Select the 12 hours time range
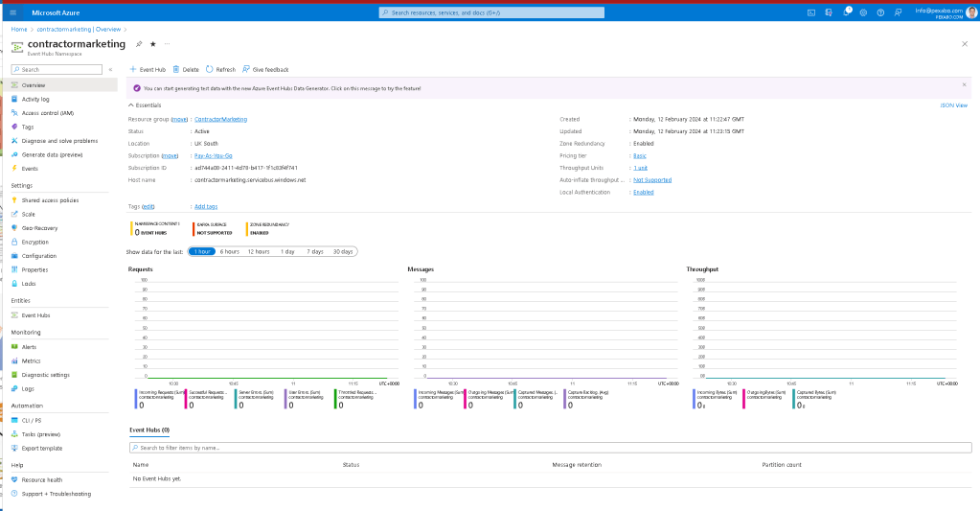The image size is (980, 511). 258,251
